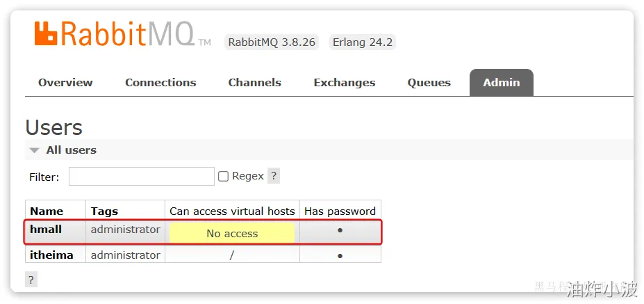
Task: Click into the Filter text field
Action: [x=141, y=177]
